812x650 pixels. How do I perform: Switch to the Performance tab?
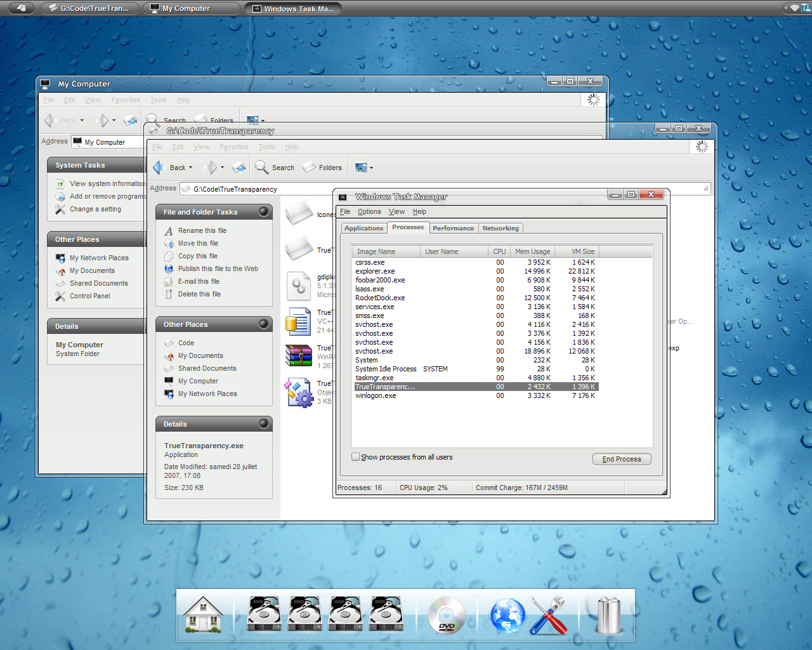coord(453,229)
